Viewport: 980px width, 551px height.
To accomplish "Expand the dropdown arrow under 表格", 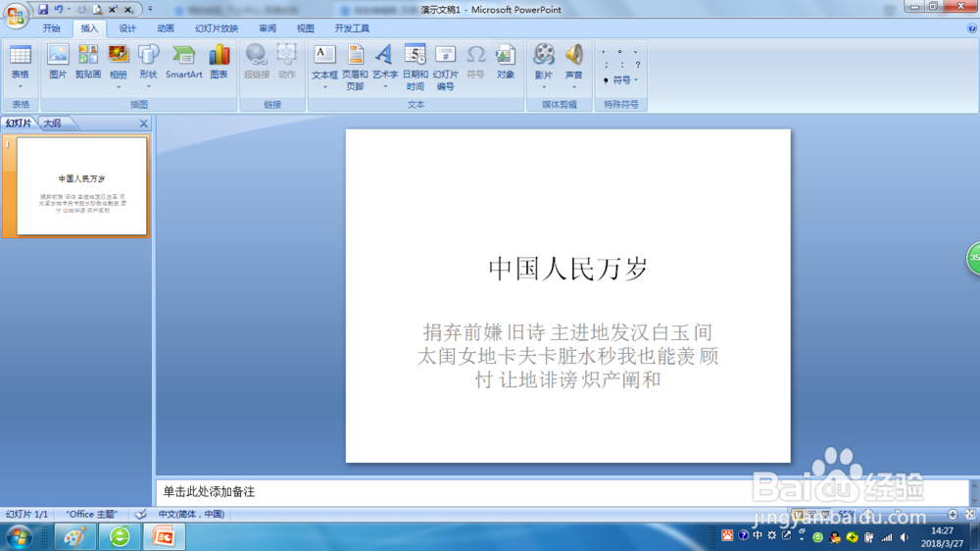I will pyautogui.click(x=20, y=87).
